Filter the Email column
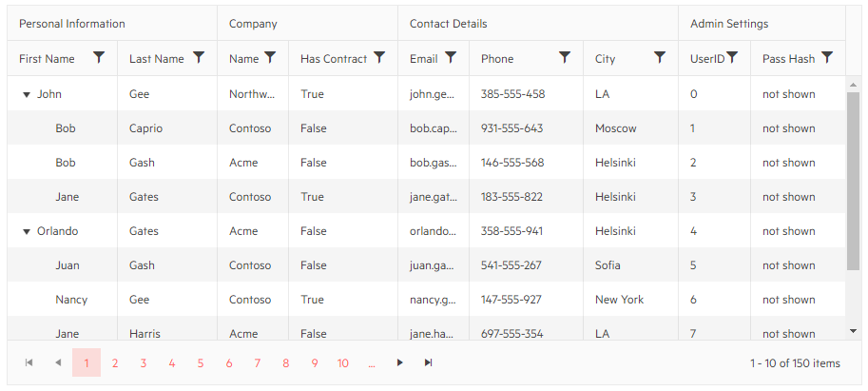This screenshot has width=868, height=391. [x=451, y=58]
